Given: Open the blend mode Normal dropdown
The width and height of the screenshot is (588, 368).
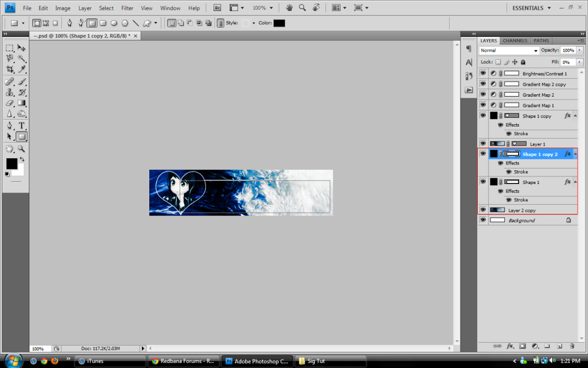Looking at the screenshot, I should coord(509,51).
